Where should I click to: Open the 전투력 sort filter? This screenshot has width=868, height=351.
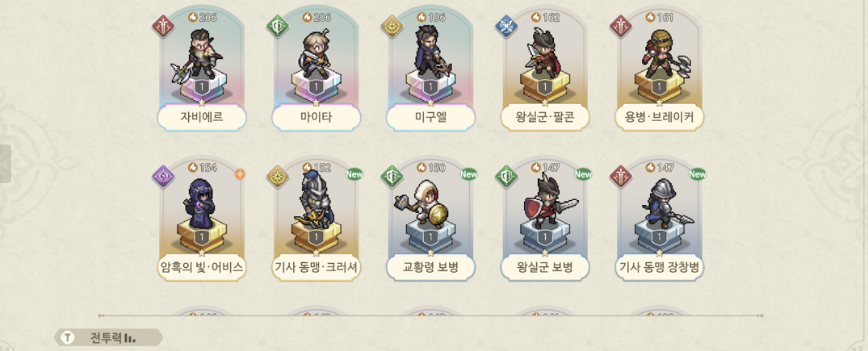(x=108, y=337)
